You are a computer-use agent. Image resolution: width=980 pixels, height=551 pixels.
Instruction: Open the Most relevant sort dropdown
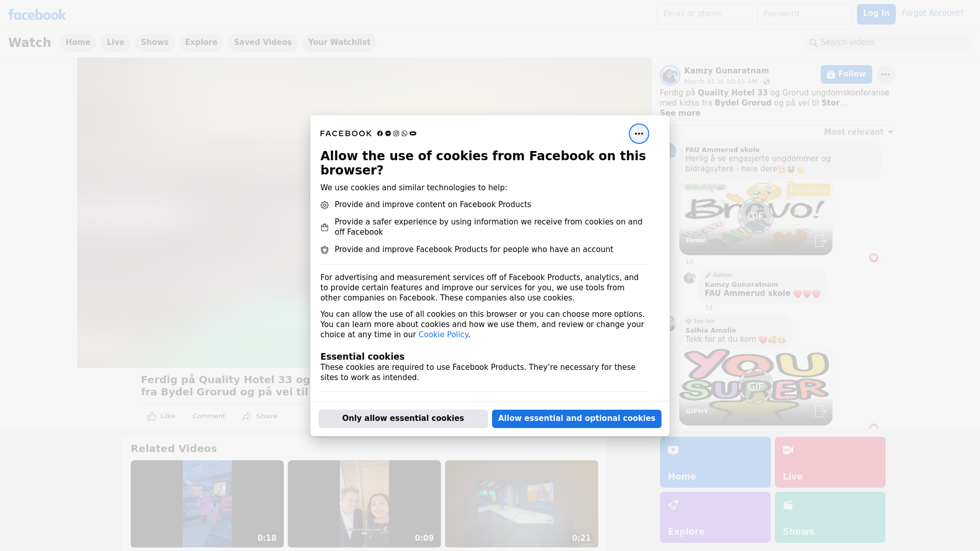click(859, 132)
